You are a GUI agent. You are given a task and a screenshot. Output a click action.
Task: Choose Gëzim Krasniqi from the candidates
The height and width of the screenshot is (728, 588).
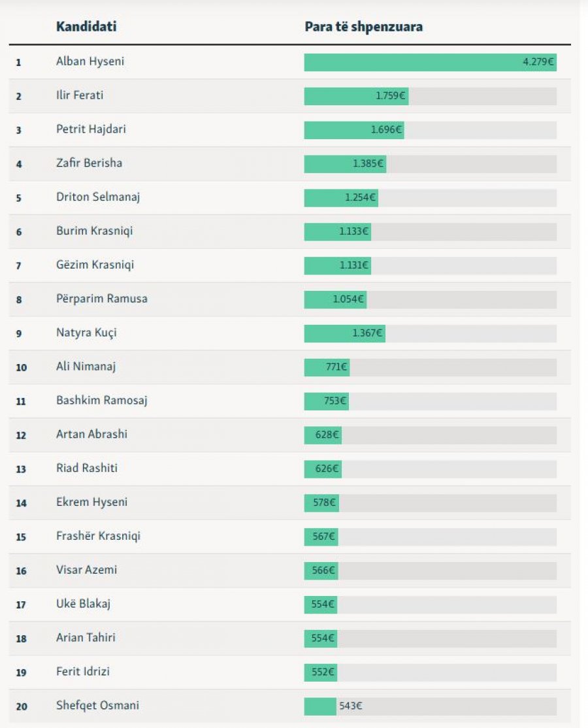[95, 265]
